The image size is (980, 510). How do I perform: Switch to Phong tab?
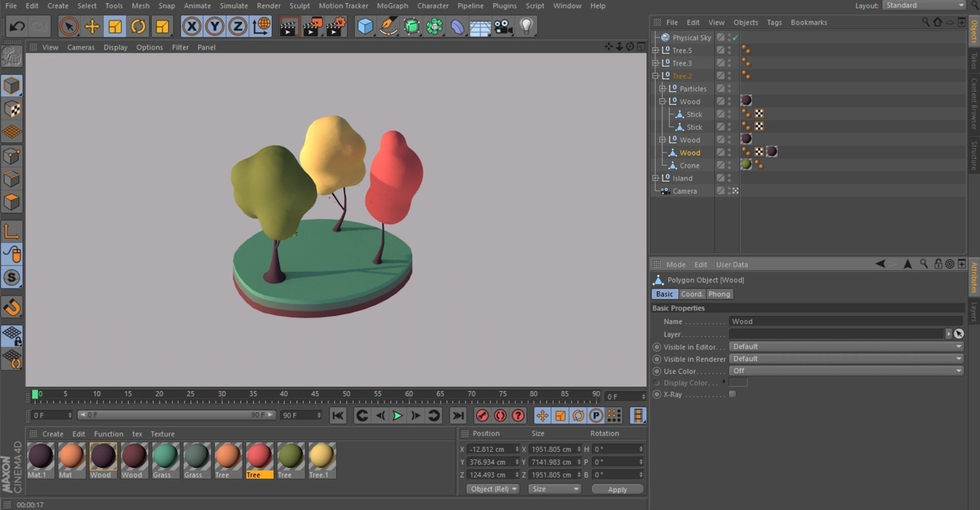(x=719, y=294)
